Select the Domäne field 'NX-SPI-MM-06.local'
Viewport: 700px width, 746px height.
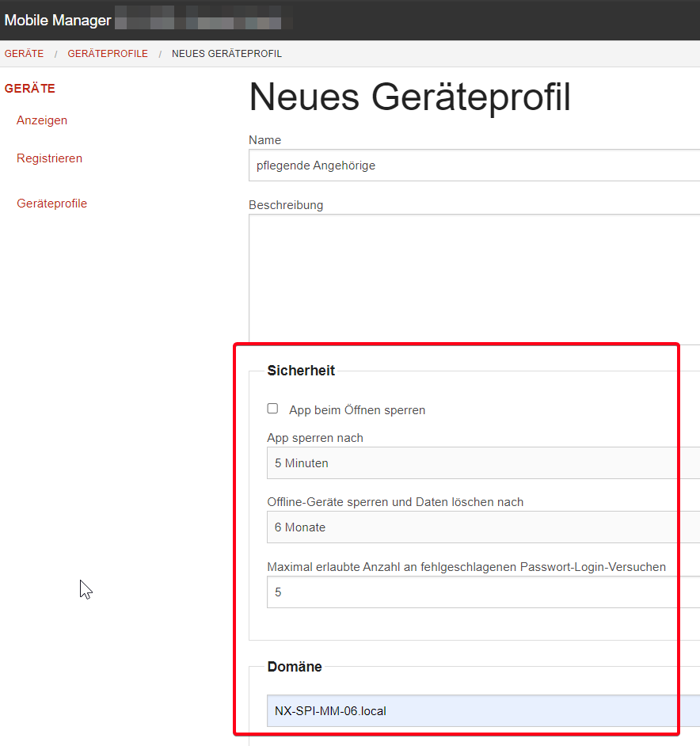tap(475, 711)
